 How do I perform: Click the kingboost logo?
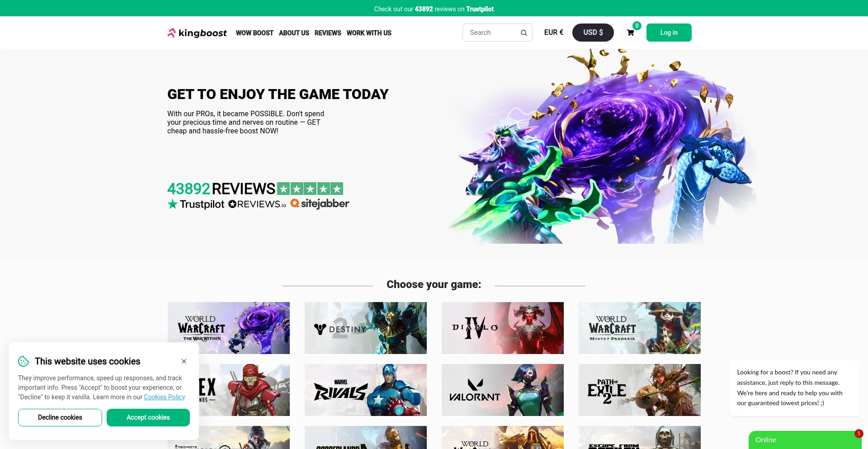197,33
